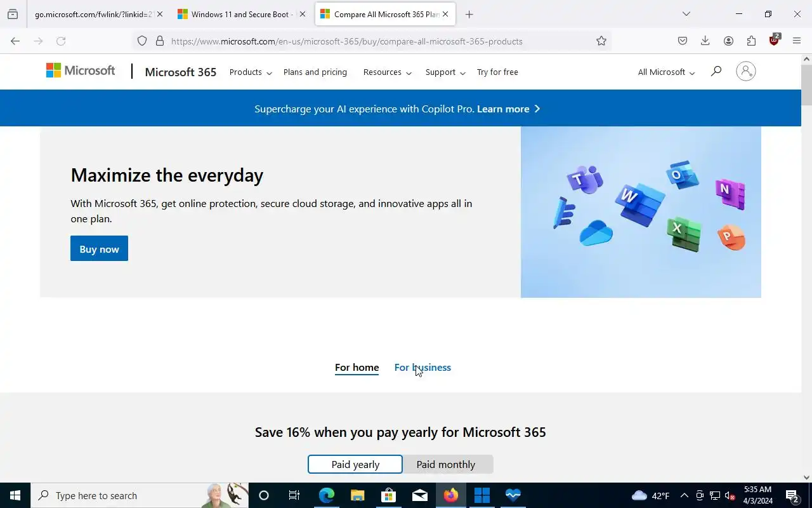The width and height of the screenshot is (812, 508).
Task: Open uBlock Origin extension icon
Action: coord(774,41)
